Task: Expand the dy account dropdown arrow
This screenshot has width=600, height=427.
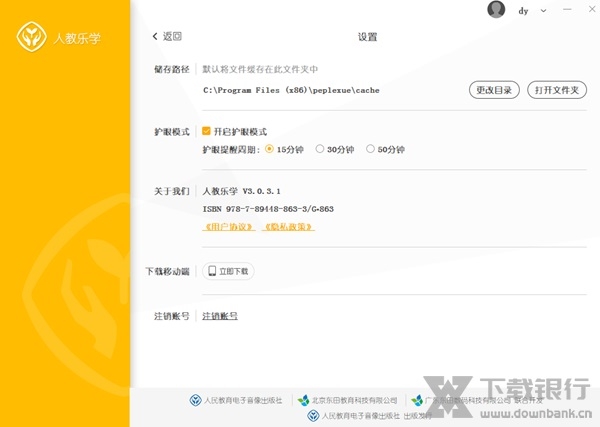Action: tap(543, 11)
